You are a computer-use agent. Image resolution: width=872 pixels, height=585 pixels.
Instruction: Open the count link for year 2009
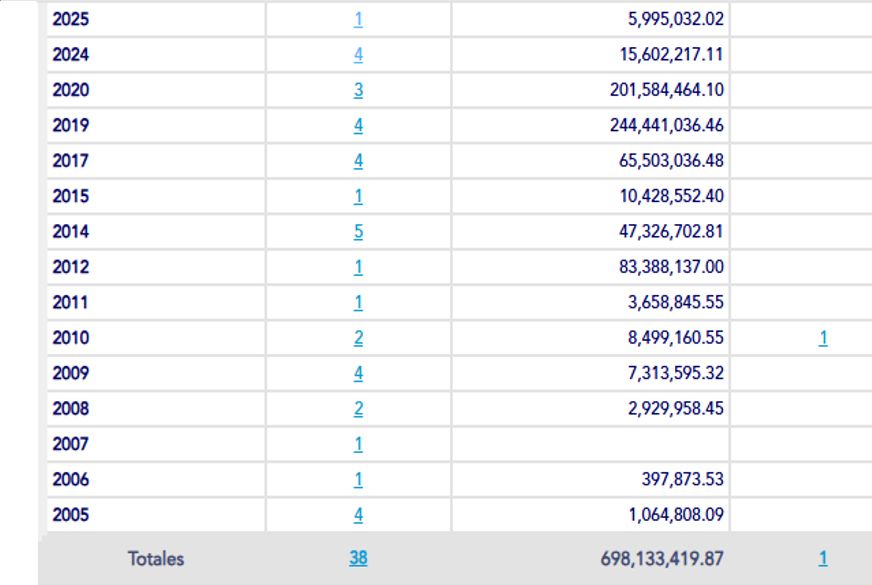[358, 373]
